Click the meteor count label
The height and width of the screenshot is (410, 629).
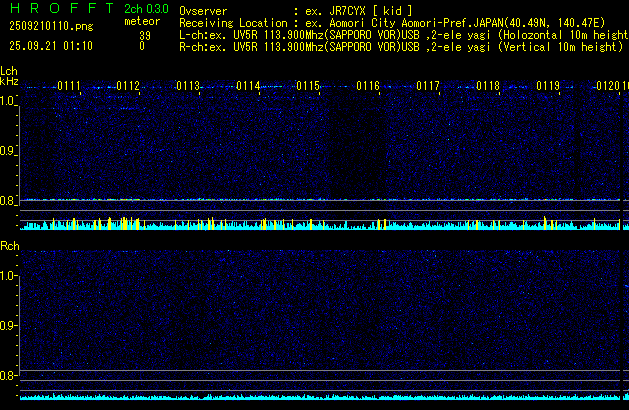click(x=141, y=21)
